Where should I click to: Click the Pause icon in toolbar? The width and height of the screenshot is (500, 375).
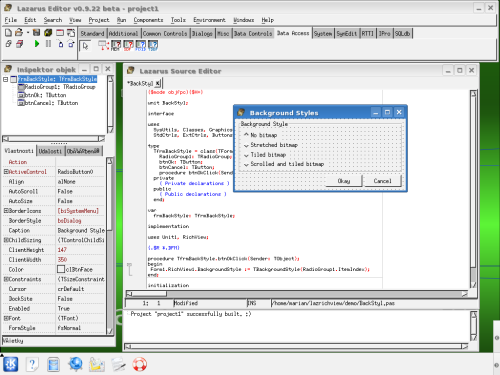click(48, 44)
